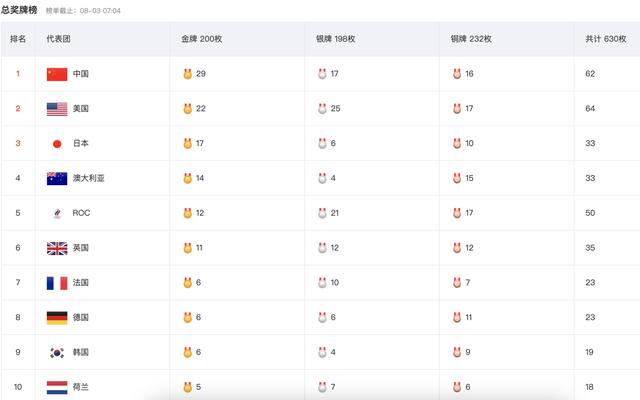
Task: Click the South Korea flag icon
Action: click(x=57, y=353)
